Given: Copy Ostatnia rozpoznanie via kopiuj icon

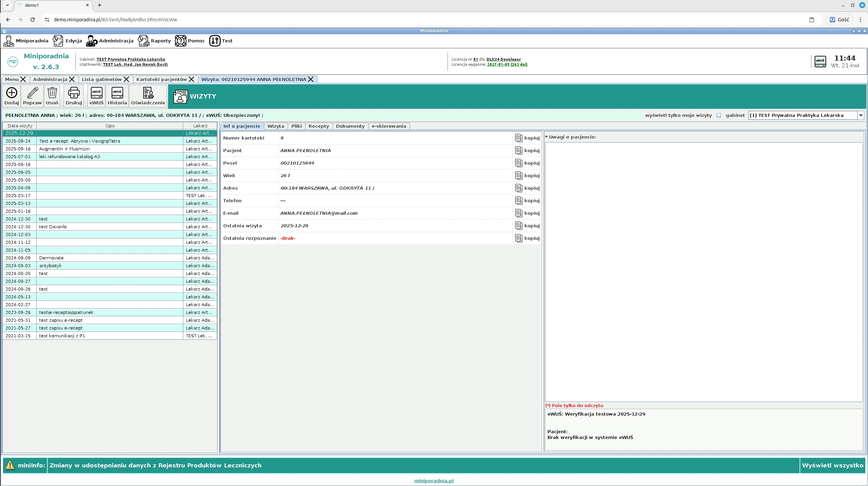Looking at the screenshot, I should point(519,238).
